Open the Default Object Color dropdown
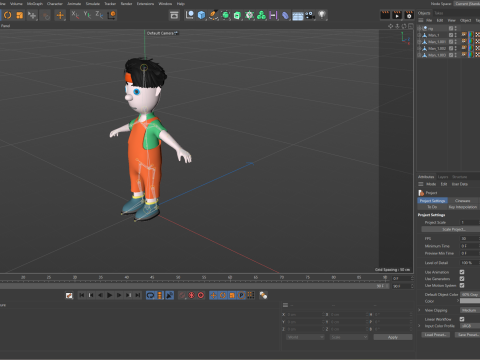 470,294
